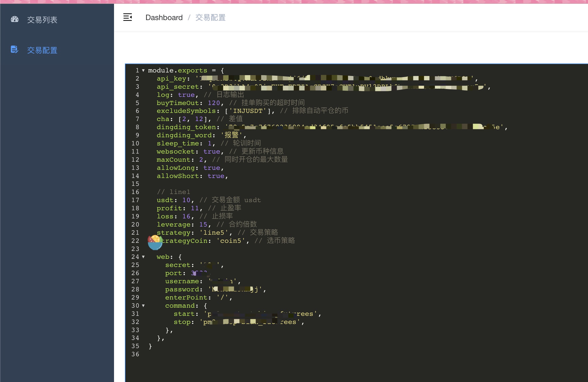Collapse the web block fold arrow
The image size is (588, 382).
[143, 257]
